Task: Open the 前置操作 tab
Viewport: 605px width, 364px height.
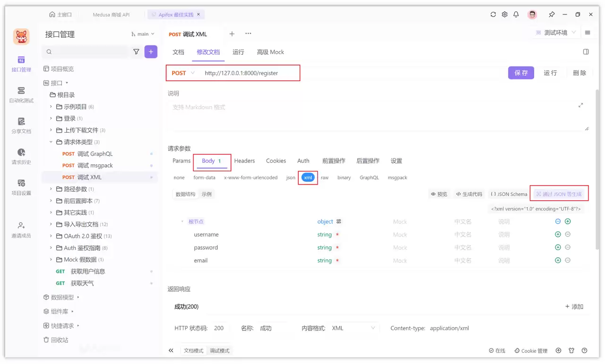Action: click(x=334, y=161)
